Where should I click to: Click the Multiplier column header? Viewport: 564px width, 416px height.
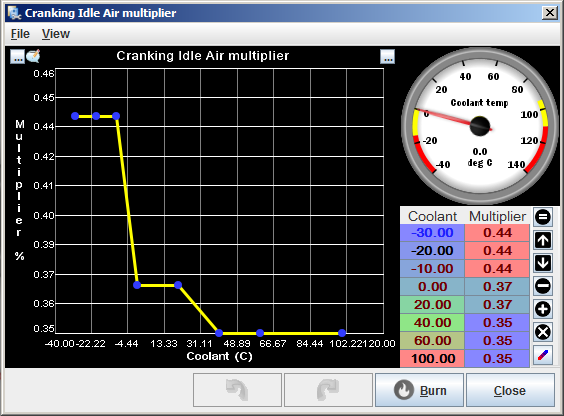(497, 216)
